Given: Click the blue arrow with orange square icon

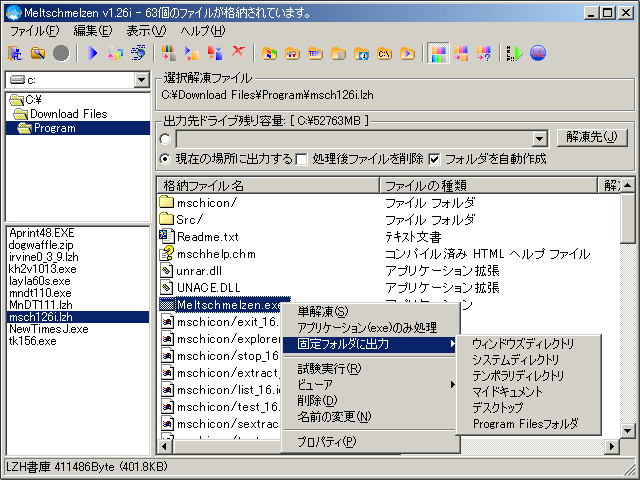Looking at the screenshot, I should coord(192,53).
